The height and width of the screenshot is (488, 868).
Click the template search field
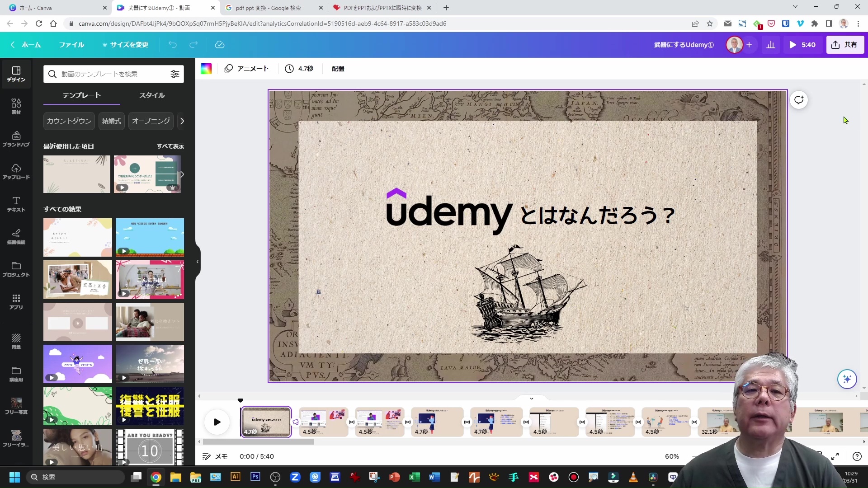click(x=113, y=74)
